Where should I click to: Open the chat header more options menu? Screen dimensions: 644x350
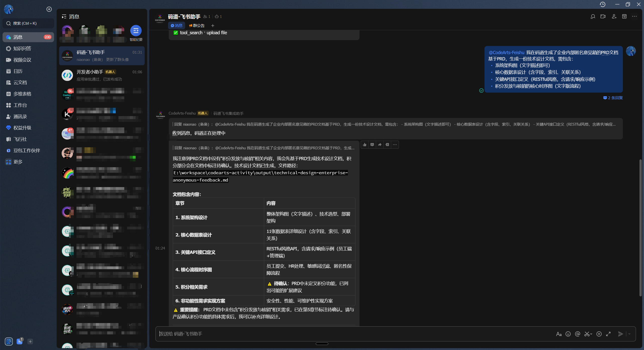634,17
